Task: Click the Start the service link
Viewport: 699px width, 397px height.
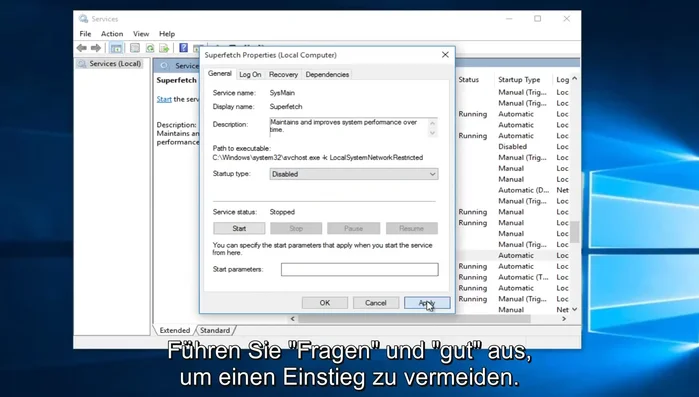Action: (x=164, y=99)
